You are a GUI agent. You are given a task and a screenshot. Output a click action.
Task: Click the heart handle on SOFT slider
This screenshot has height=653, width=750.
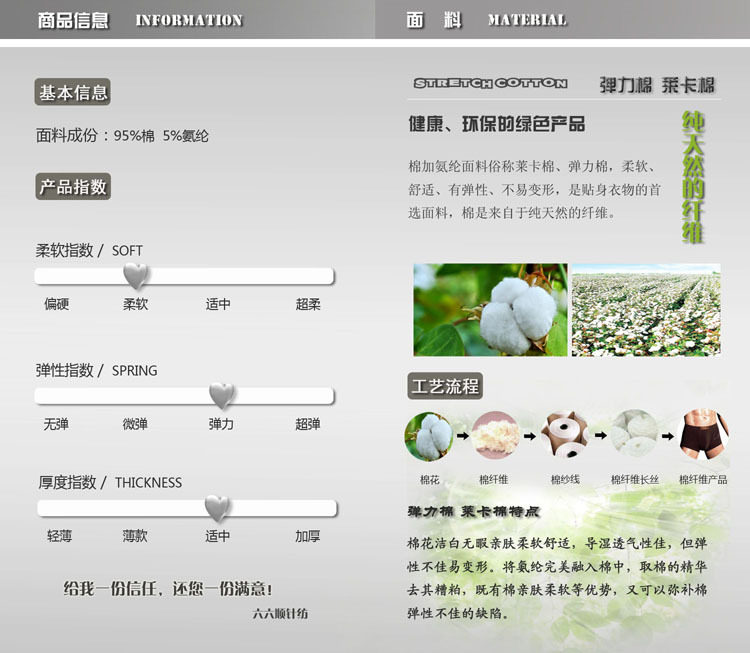(x=136, y=277)
